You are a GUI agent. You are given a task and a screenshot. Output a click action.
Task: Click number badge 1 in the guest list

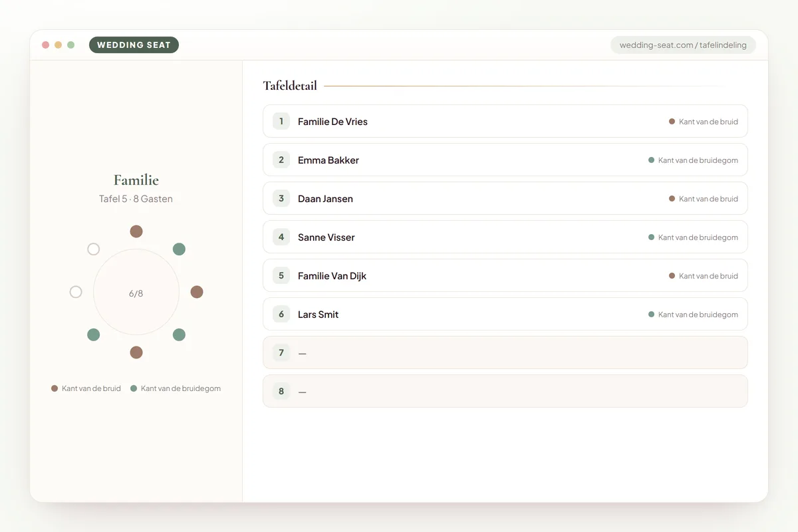coord(281,121)
